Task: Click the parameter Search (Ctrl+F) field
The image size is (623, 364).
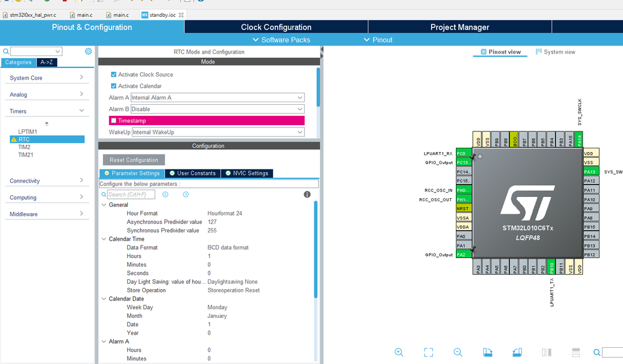Action: [131, 194]
